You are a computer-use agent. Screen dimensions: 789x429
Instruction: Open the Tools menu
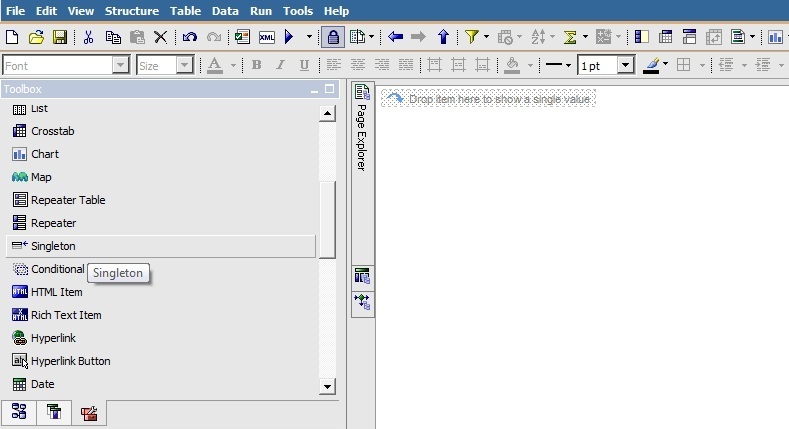[297, 11]
